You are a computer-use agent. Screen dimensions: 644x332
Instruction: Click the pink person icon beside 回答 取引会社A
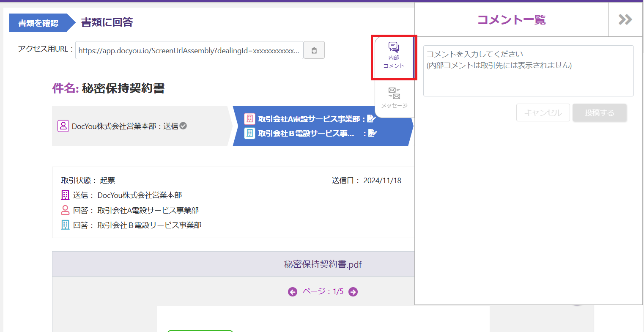pyautogui.click(x=65, y=210)
